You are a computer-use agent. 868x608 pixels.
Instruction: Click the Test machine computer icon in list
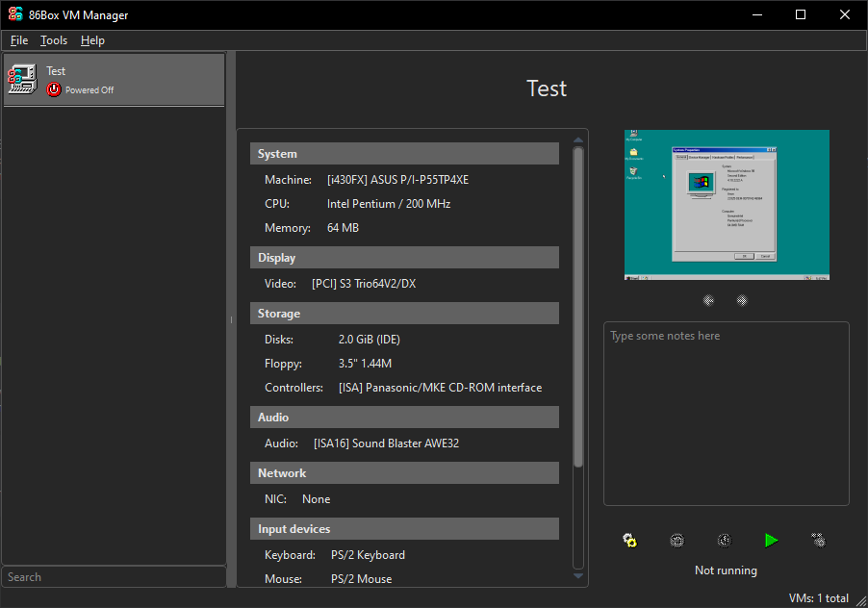[23, 79]
